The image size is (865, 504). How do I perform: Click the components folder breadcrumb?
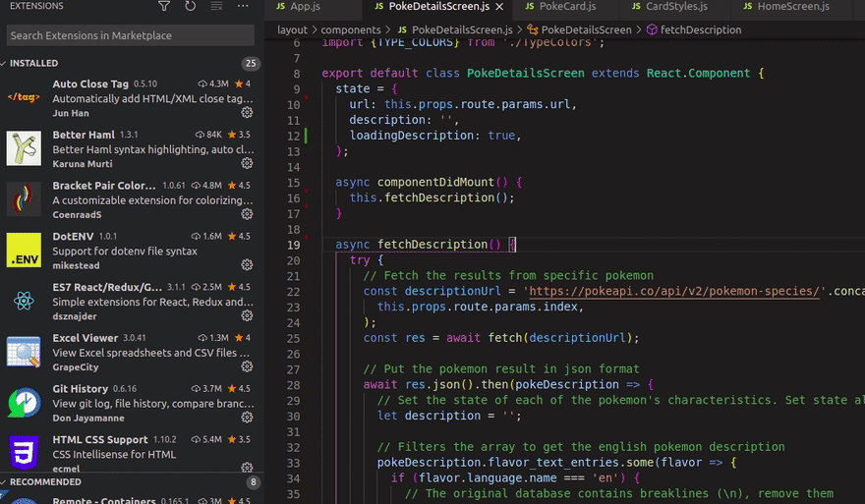pos(351,30)
